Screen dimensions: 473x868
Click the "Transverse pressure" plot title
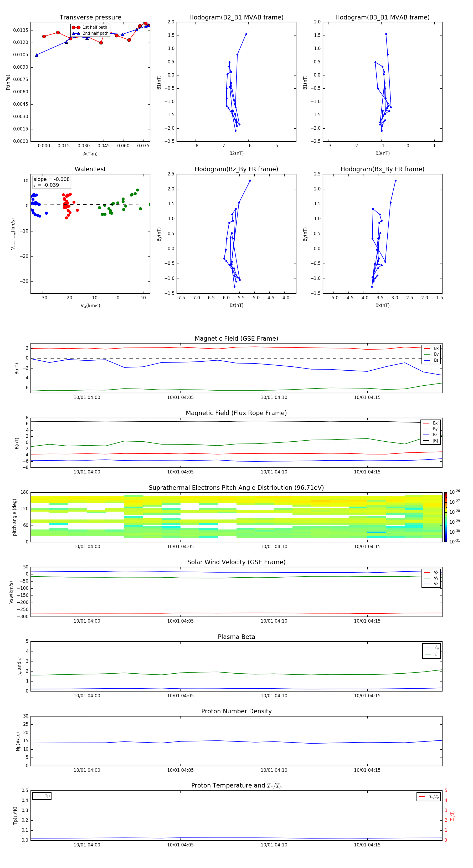coord(90,17)
